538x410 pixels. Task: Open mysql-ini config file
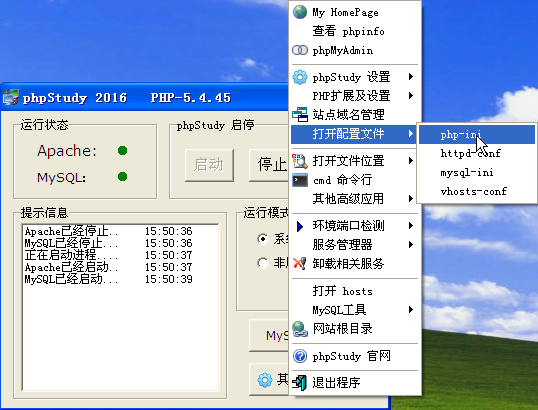(477, 172)
